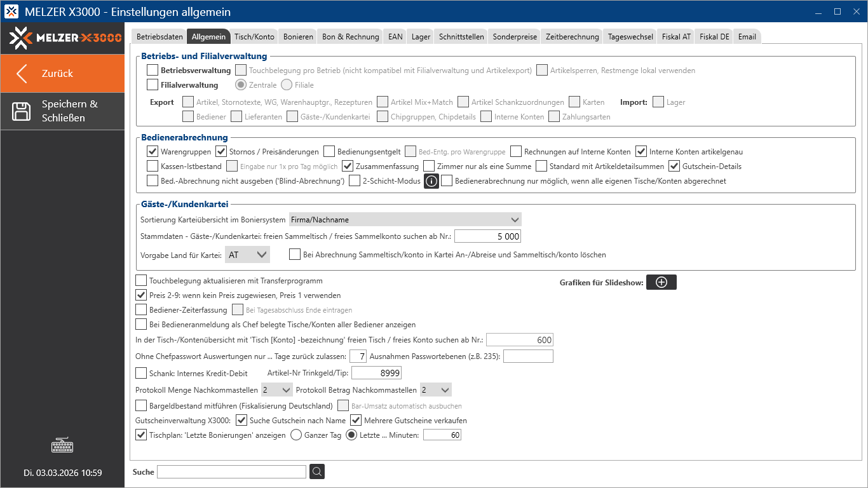The width and height of the screenshot is (868, 488).
Task: Uncheck the Zusammenfassung checkbox
Action: point(348,166)
